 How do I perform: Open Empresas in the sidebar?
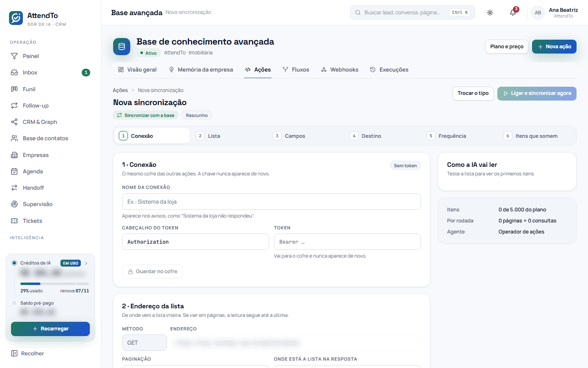[x=51, y=155]
